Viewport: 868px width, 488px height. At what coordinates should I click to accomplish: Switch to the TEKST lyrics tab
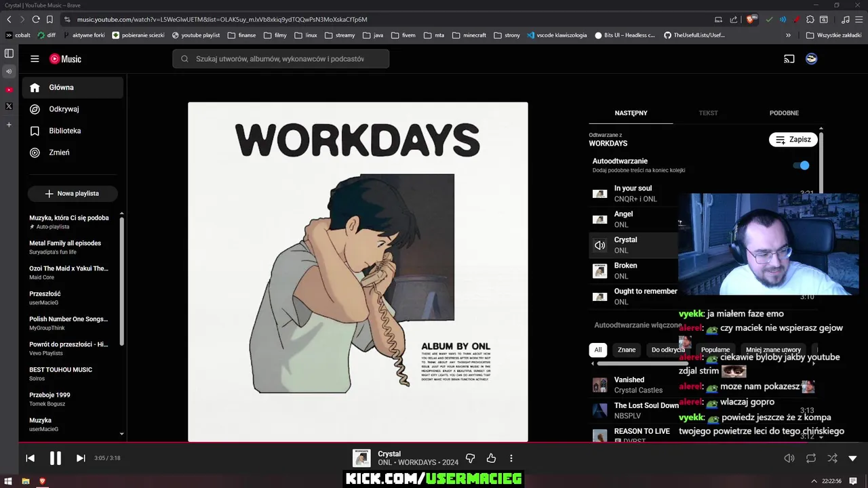point(708,113)
